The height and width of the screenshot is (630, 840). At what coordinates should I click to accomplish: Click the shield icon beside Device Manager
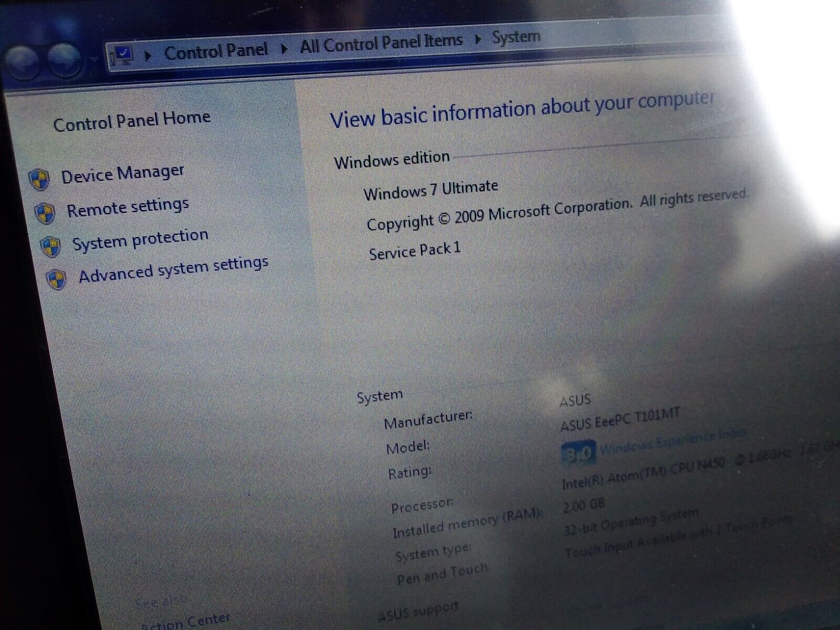coord(40,180)
